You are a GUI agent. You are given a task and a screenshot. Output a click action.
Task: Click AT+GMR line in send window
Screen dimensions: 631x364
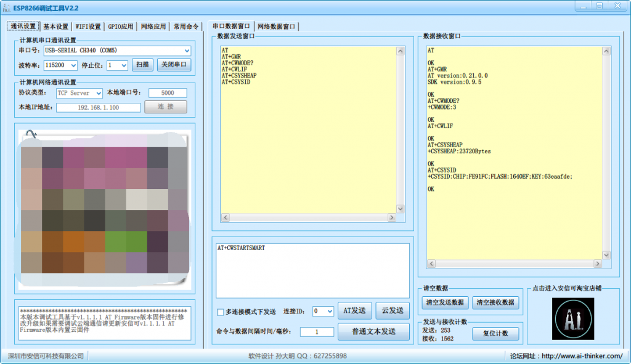point(231,57)
